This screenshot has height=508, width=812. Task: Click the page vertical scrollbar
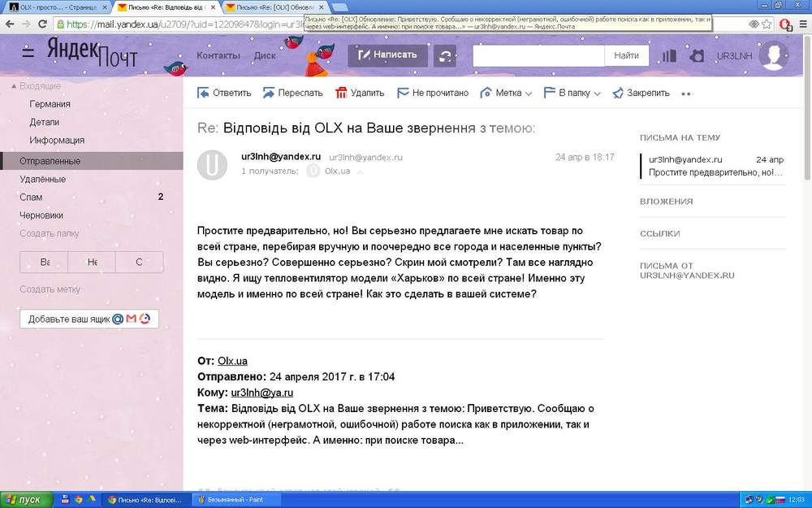tap(807, 259)
